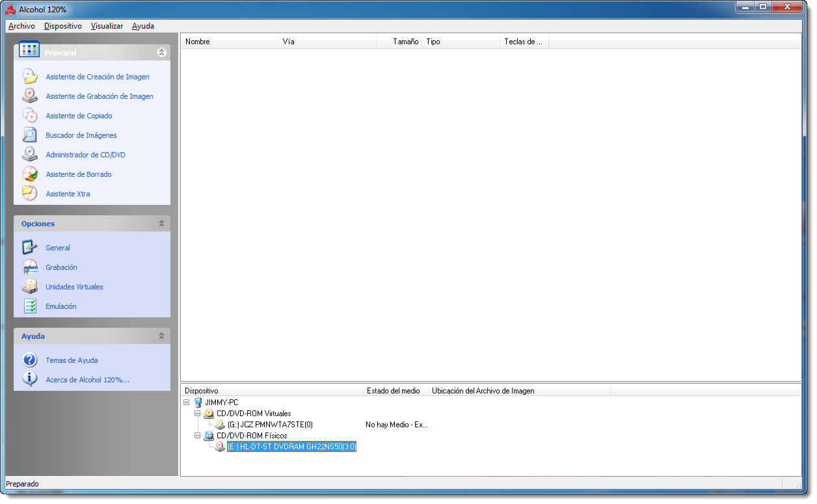Sort by Vía column header
Image resolution: width=817 pixels, height=504 pixels.
click(x=328, y=42)
